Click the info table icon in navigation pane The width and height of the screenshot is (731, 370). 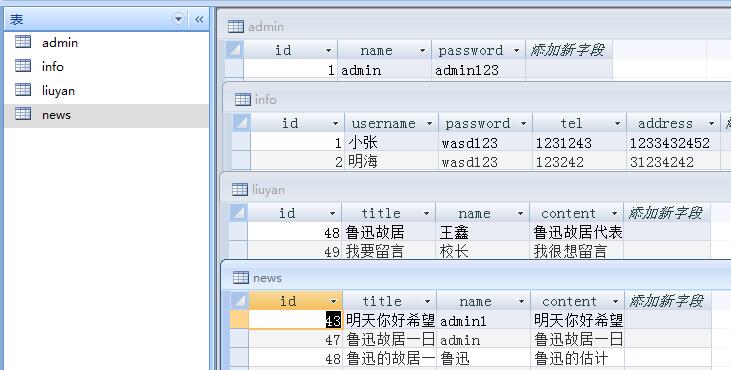[23, 66]
